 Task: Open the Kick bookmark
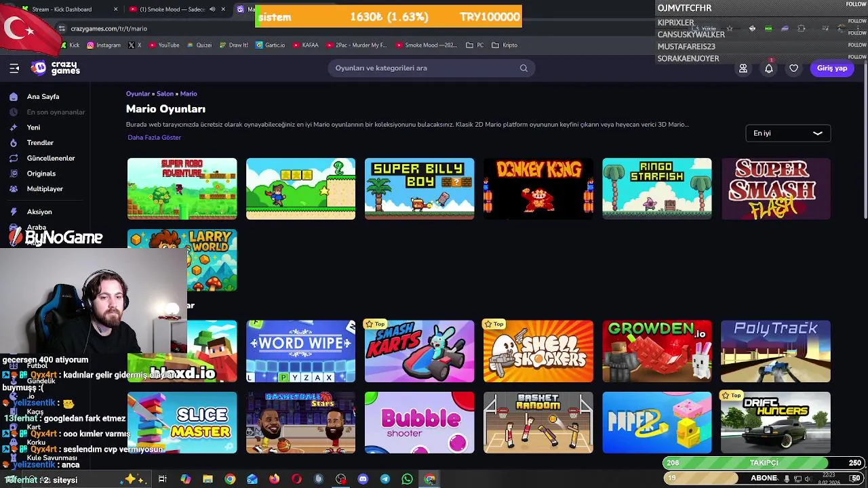point(71,45)
